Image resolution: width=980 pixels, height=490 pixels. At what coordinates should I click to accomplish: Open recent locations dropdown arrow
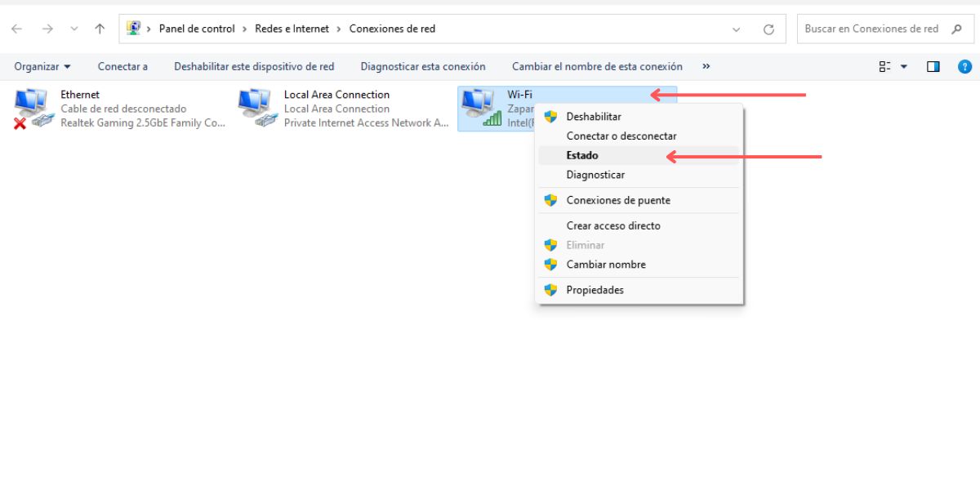pos(74,29)
